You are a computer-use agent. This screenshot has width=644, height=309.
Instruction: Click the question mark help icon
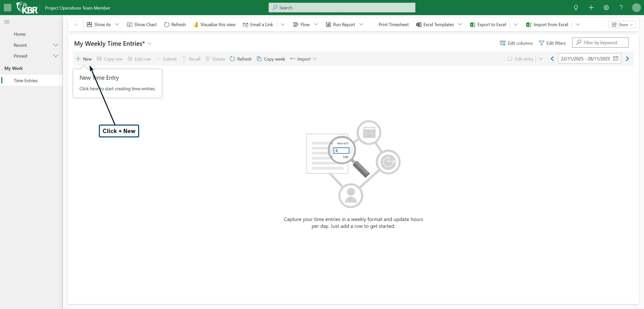click(x=621, y=8)
